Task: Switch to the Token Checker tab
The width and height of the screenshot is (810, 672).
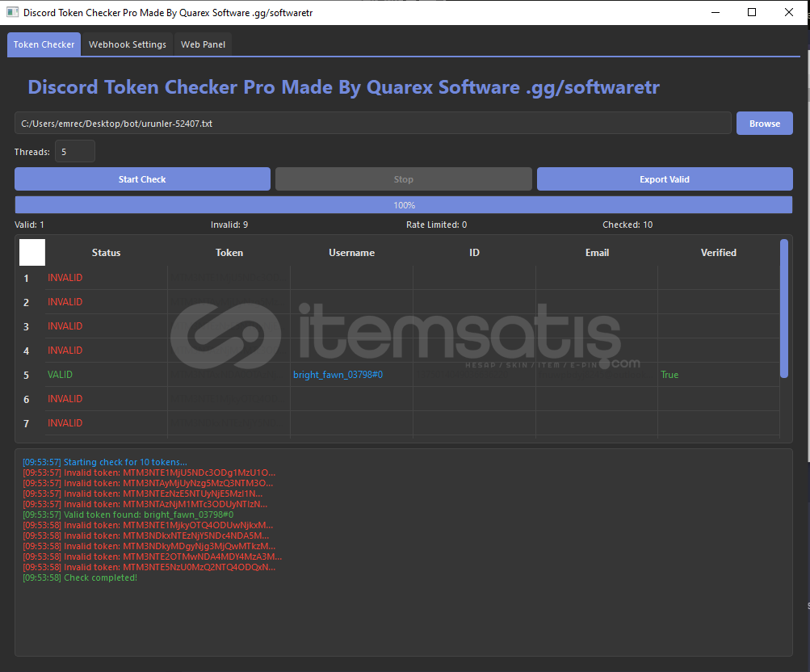Action: tap(44, 44)
